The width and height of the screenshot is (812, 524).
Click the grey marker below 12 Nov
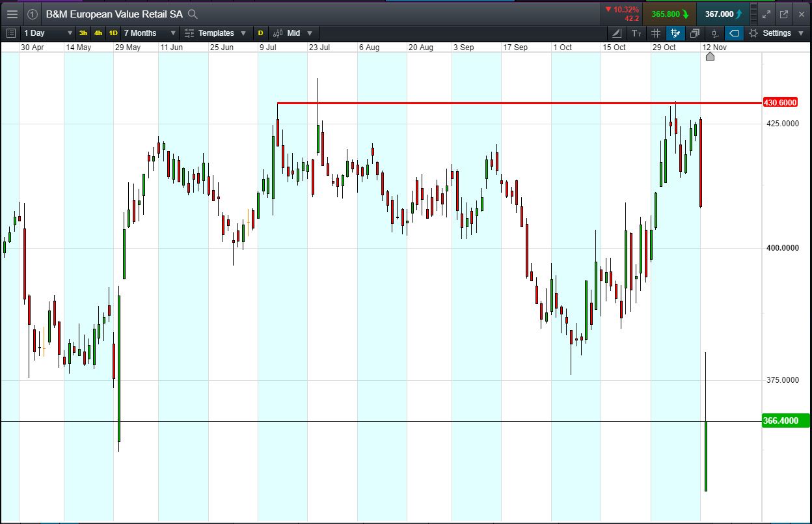(x=710, y=57)
